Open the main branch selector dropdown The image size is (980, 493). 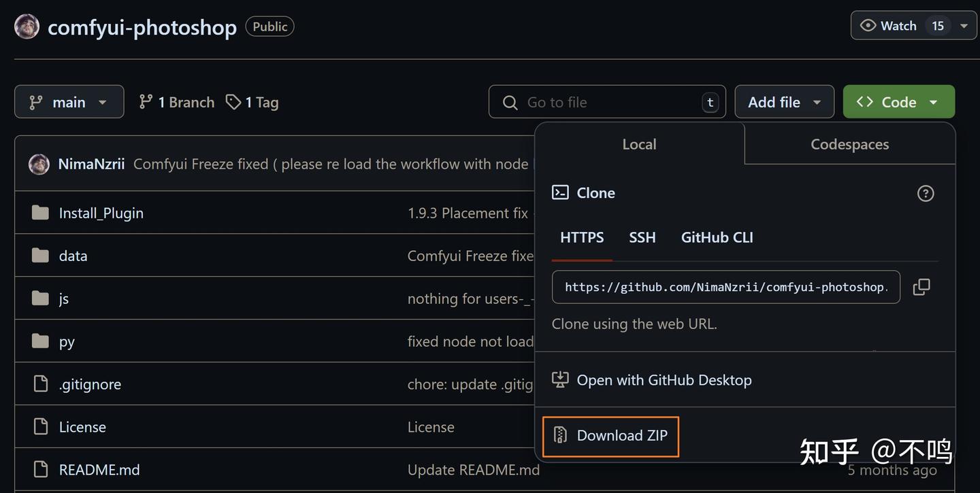(x=69, y=102)
